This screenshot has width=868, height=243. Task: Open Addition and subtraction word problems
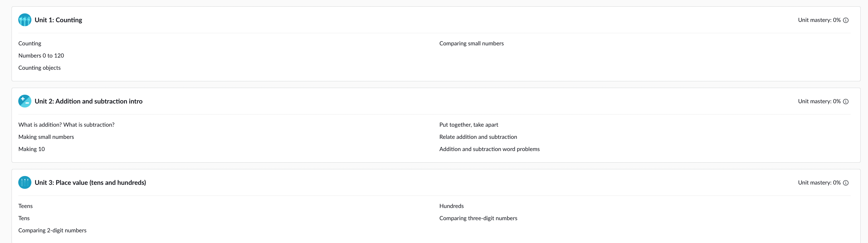[x=489, y=149]
